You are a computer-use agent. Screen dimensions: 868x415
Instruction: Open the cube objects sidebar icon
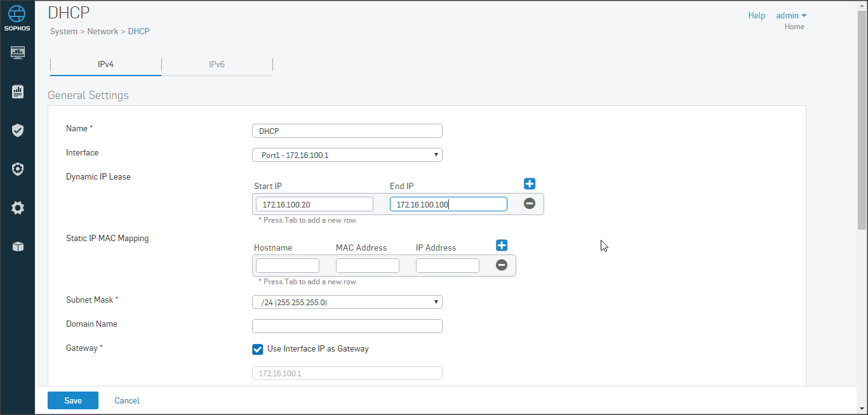pos(18,247)
